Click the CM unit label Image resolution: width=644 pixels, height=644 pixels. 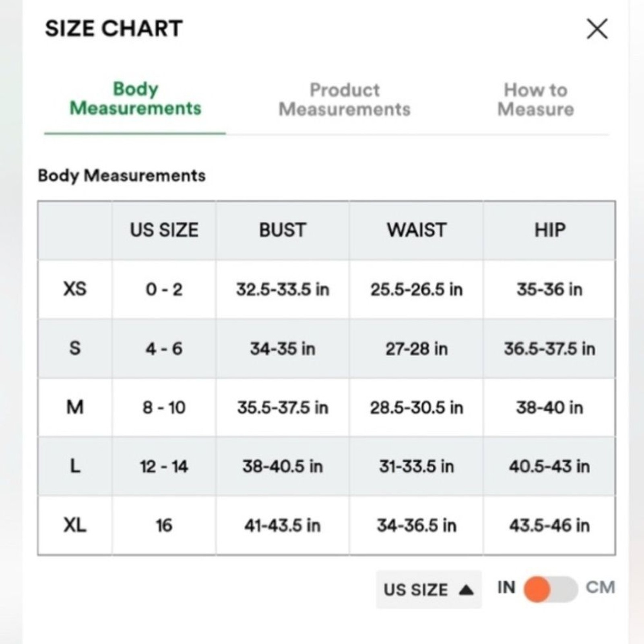pyautogui.click(x=600, y=587)
